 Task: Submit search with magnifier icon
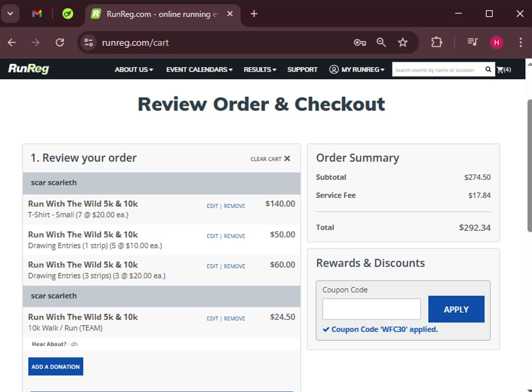coord(488,70)
